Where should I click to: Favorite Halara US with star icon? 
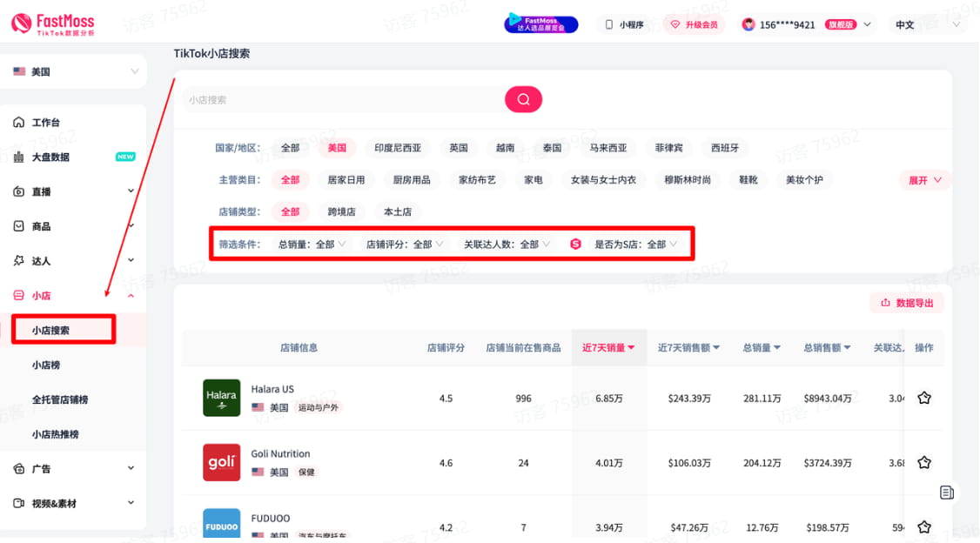click(924, 398)
